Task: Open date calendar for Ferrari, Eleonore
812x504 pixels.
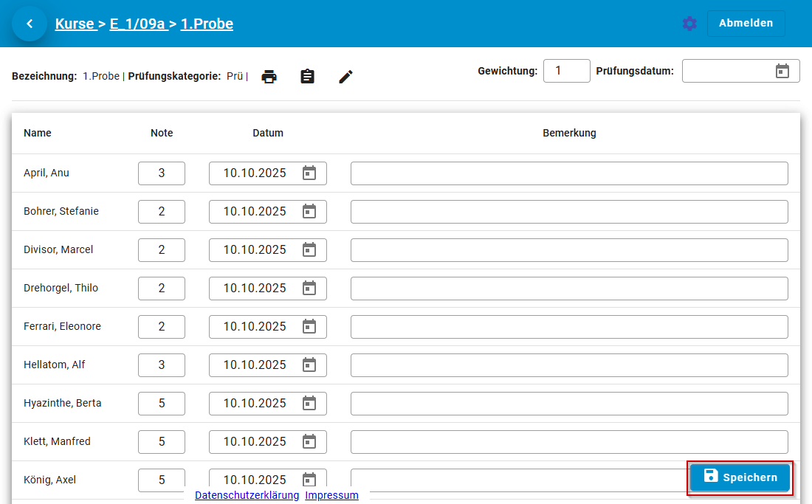Action: (309, 327)
